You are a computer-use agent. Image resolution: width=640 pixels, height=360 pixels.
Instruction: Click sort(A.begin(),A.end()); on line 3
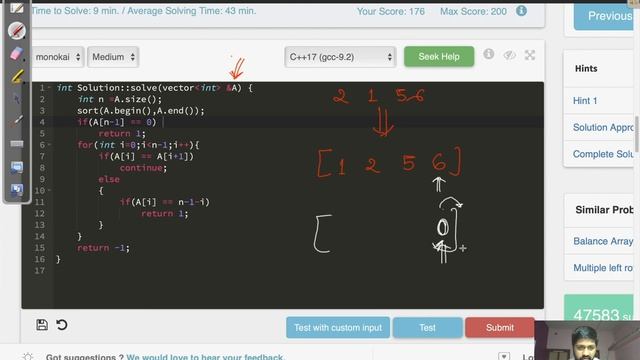[141, 110]
